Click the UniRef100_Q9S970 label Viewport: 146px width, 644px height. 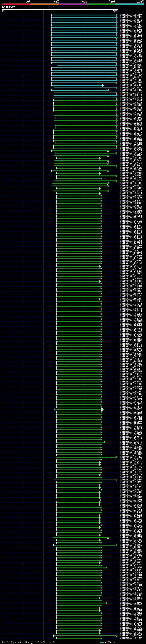(x=131, y=608)
